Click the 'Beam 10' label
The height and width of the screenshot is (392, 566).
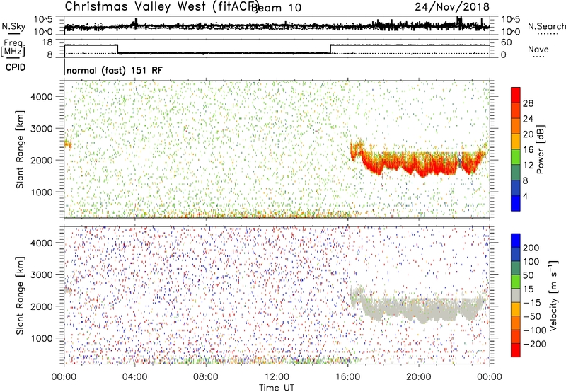pyautogui.click(x=276, y=8)
